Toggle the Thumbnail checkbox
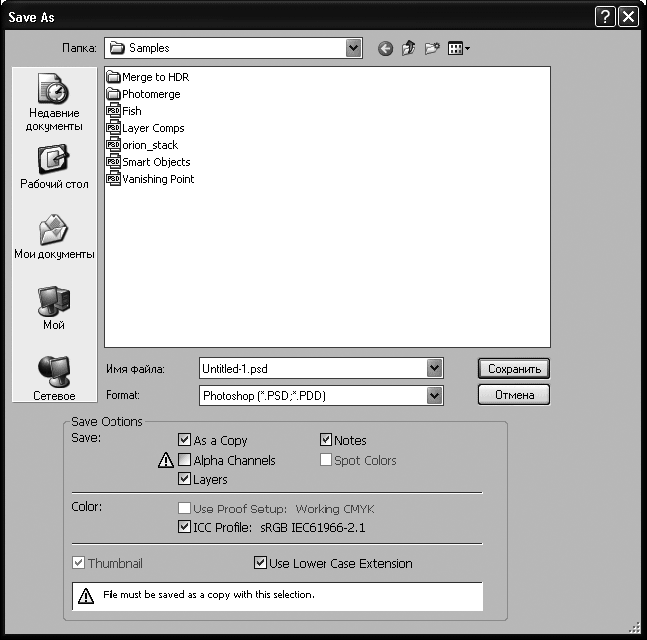Screen dimensions: 647x640 (x=78, y=563)
